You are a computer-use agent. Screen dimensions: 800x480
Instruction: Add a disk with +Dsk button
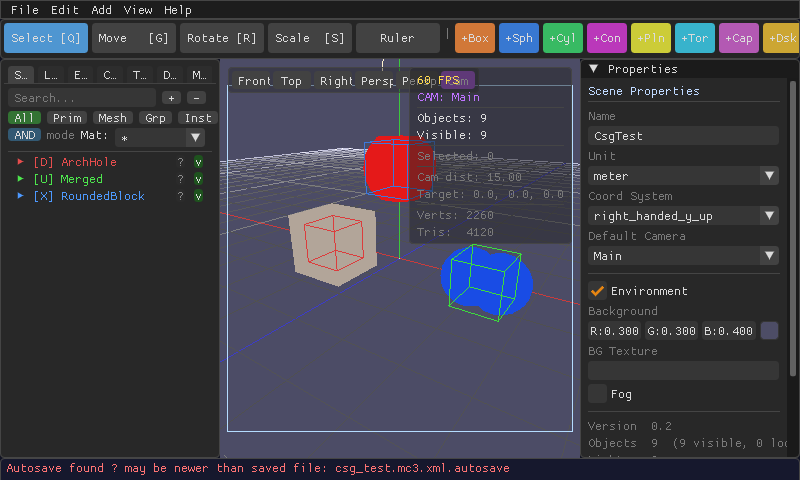781,38
